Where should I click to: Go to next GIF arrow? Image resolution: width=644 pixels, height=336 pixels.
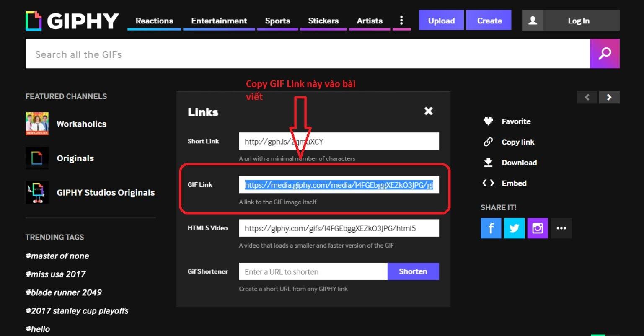pyautogui.click(x=609, y=98)
